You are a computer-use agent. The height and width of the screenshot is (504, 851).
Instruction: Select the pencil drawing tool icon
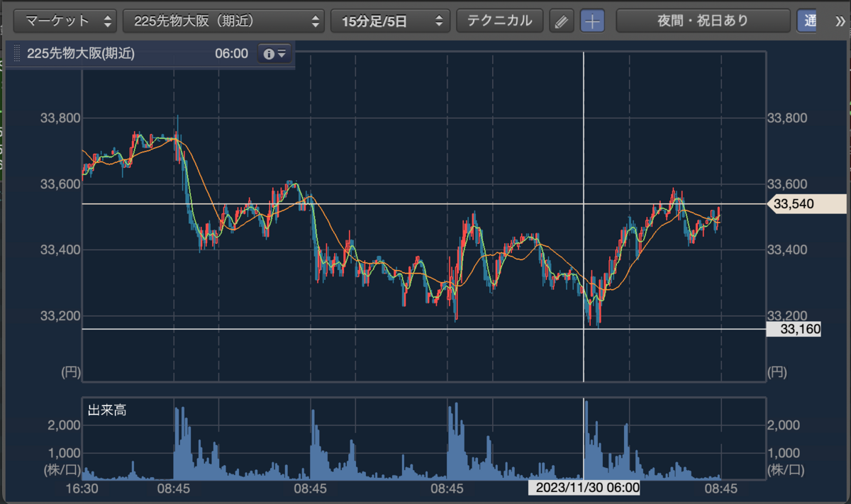click(561, 21)
